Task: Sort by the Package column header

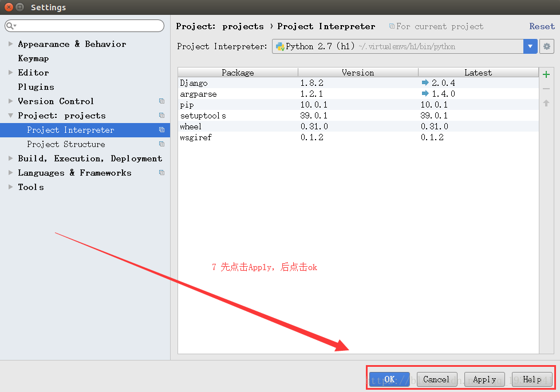Action: [x=238, y=73]
